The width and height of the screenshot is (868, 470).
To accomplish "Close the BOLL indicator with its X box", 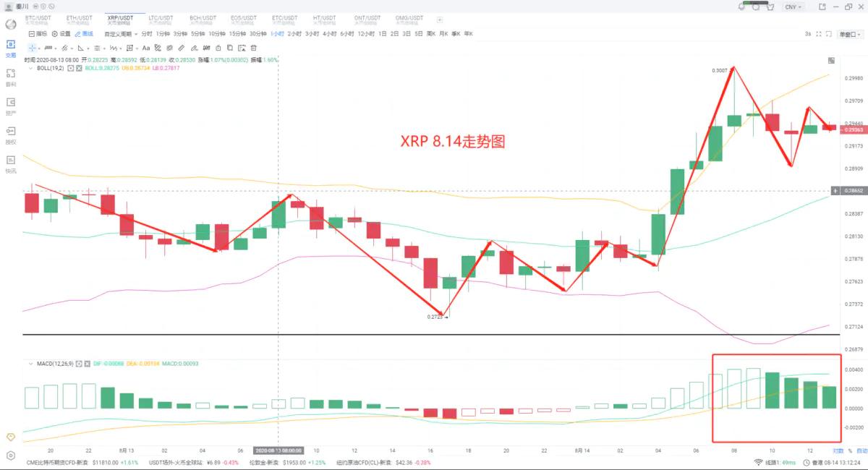I will 79,68.
